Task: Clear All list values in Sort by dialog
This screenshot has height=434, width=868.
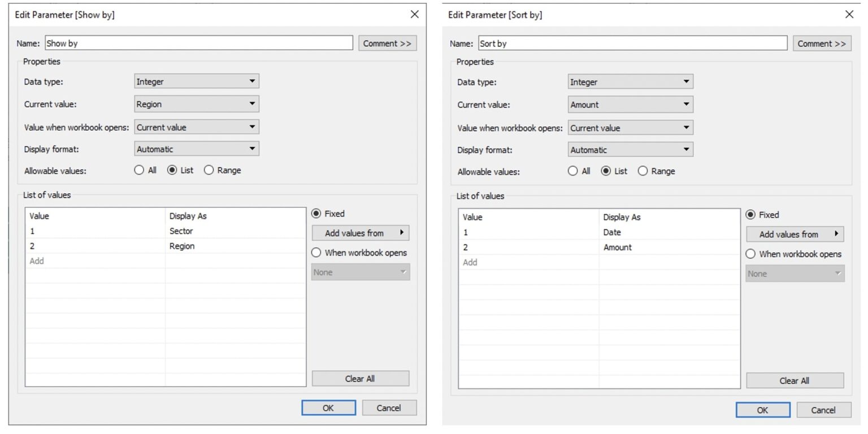Action: tap(795, 380)
